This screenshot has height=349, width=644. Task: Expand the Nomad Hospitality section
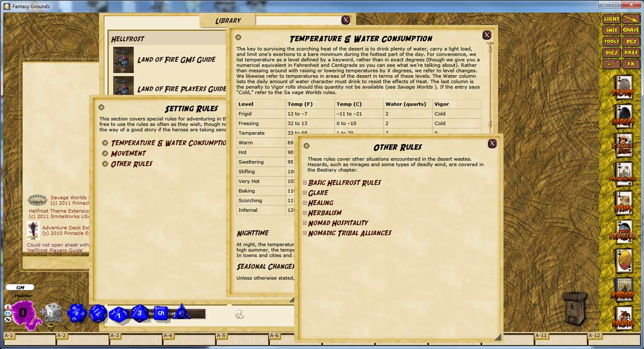[305, 222]
